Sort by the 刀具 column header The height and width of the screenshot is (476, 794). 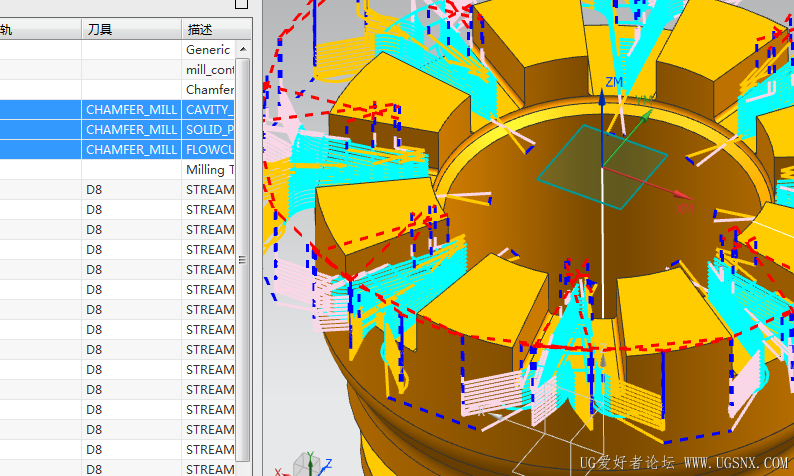pos(131,29)
